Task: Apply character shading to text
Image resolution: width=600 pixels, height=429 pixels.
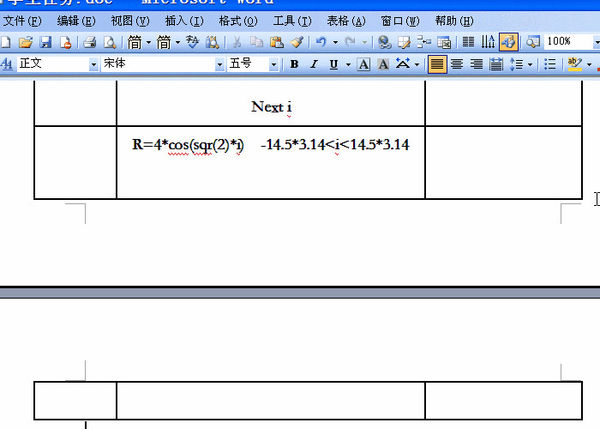Action: pos(383,64)
